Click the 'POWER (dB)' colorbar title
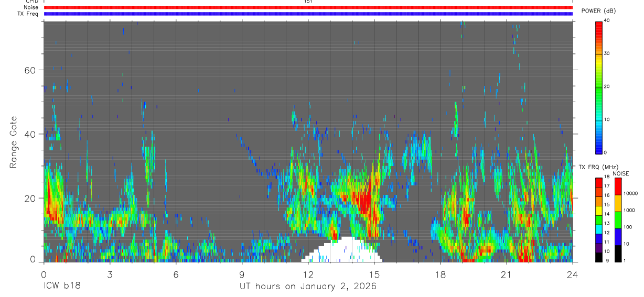This screenshot has height=297, width=644. click(x=598, y=11)
